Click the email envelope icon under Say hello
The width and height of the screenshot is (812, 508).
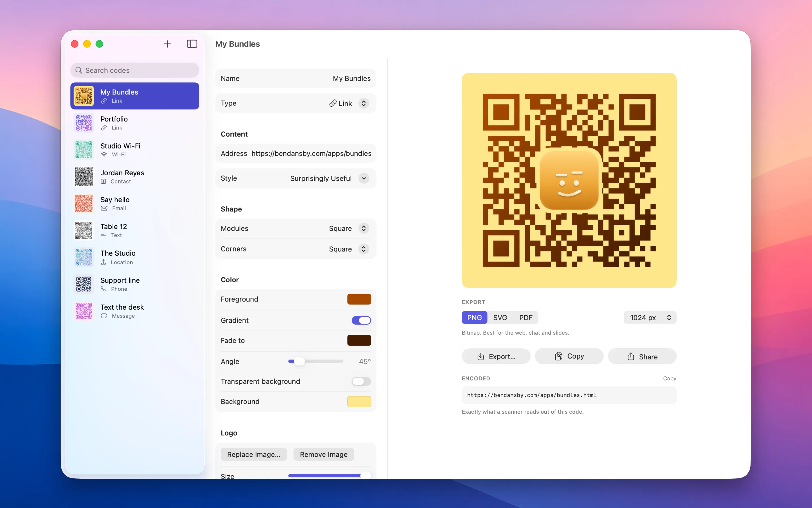104,208
